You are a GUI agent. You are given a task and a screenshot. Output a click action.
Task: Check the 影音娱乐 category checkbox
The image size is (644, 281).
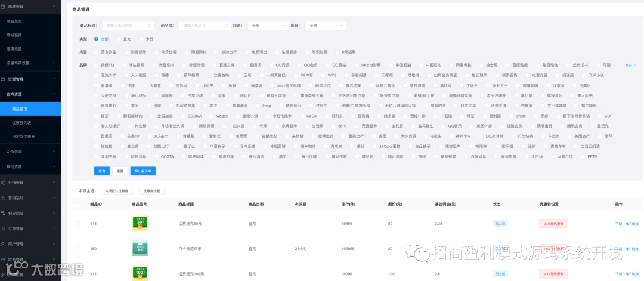point(126,52)
